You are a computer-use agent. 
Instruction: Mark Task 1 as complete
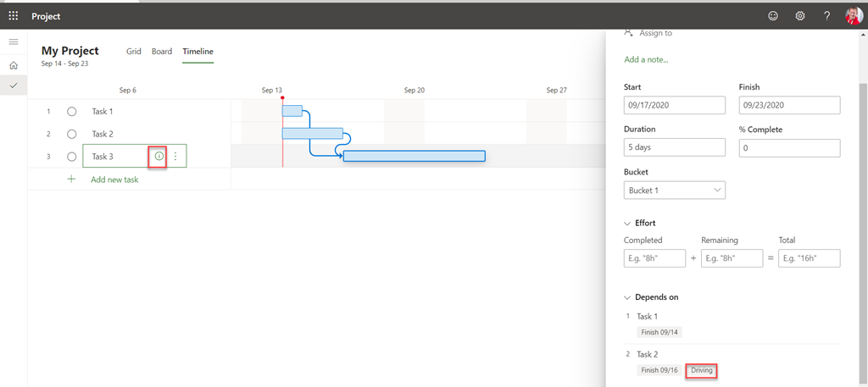point(72,111)
